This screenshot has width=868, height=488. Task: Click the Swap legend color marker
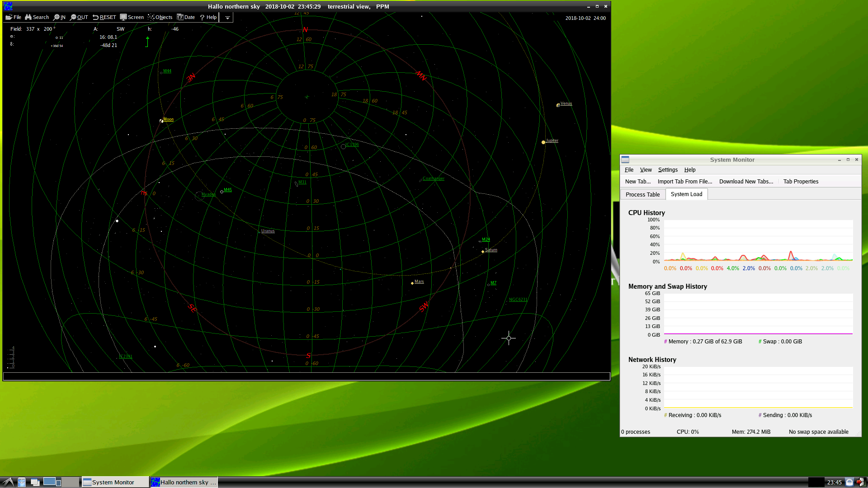point(760,342)
